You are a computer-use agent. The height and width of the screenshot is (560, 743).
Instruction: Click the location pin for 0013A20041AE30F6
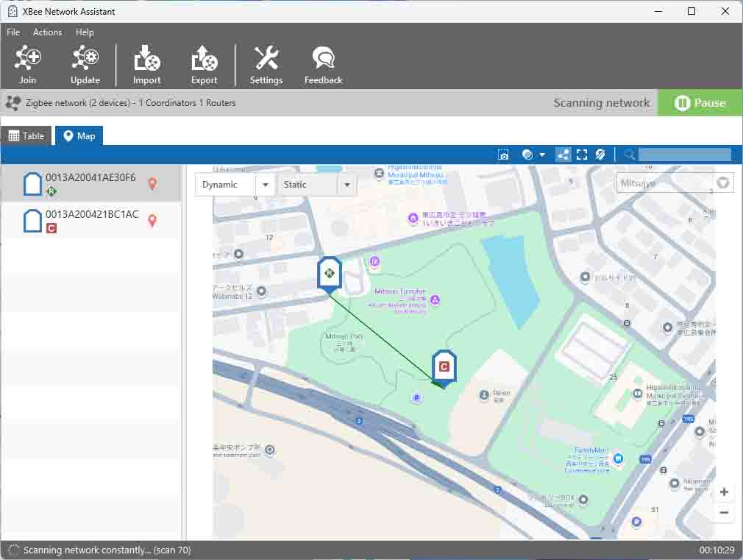click(152, 183)
